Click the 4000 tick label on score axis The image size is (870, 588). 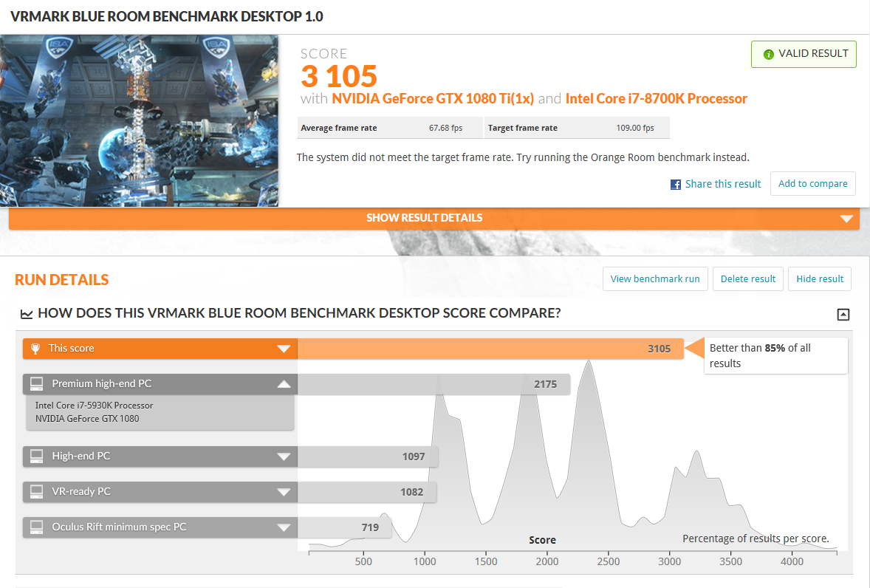792,561
